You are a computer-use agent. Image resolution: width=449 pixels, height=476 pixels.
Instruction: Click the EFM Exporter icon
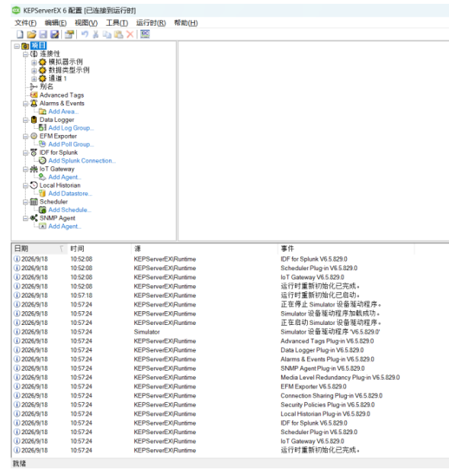[x=34, y=136]
